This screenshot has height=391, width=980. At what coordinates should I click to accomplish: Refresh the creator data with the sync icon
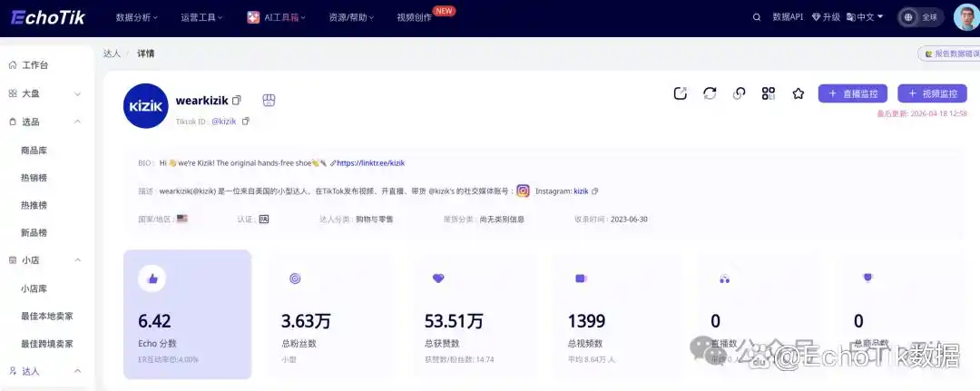(710, 93)
